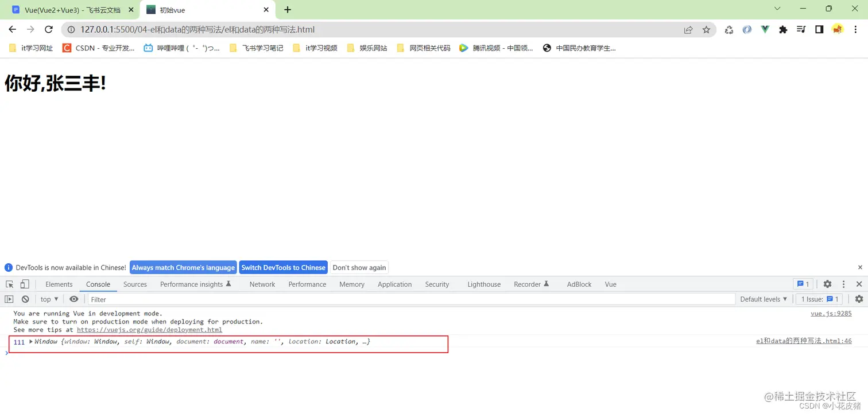Open the Memory tab

point(352,284)
